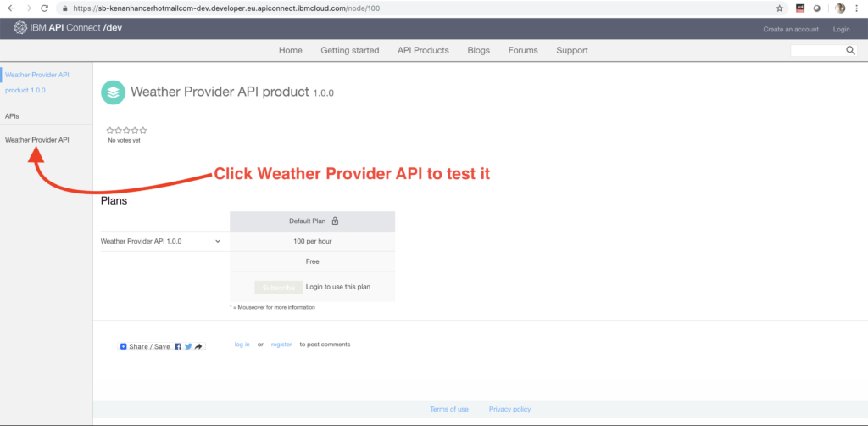Click the Default Plan lock icon
Viewport: 868px width, 426px height.
[x=335, y=221]
